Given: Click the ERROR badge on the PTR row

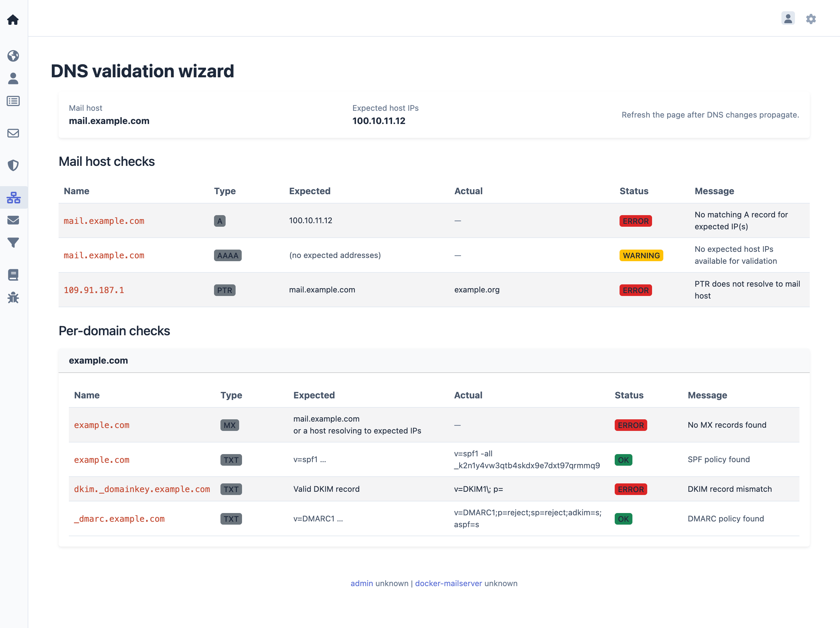Looking at the screenshot, I should tap(635, 290).
